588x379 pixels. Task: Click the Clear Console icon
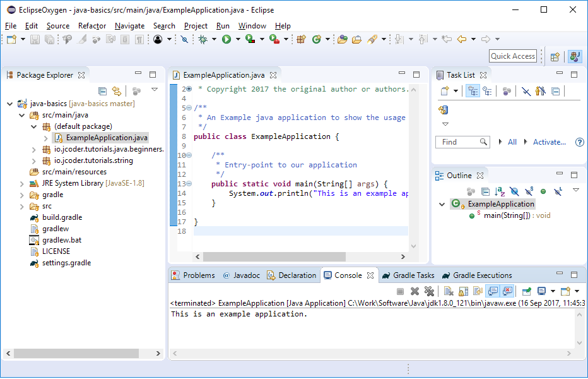click(x=449, y=291)
